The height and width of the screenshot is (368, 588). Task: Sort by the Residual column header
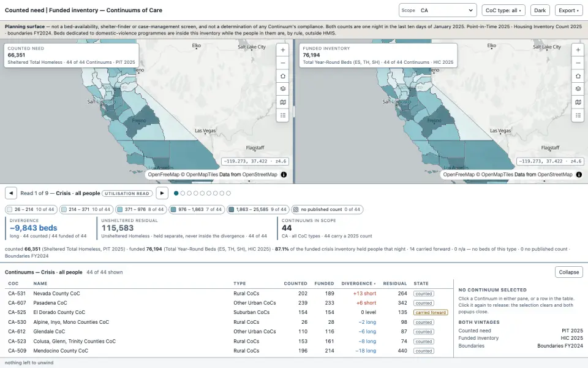point(395,283)
